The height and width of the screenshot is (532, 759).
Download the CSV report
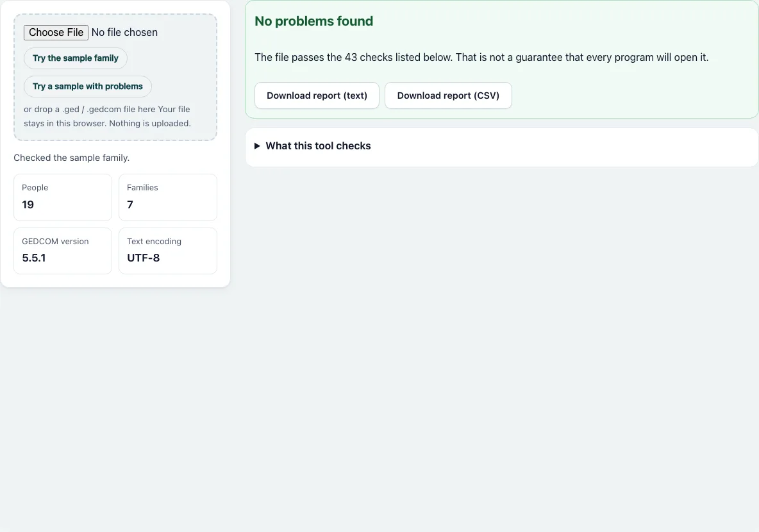click(x=448, y=96)
